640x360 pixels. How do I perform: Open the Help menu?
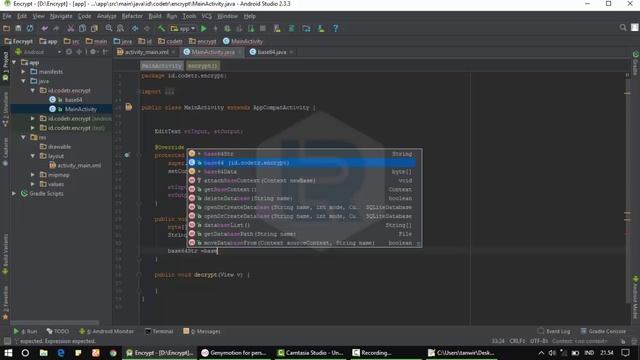point(249,16)
